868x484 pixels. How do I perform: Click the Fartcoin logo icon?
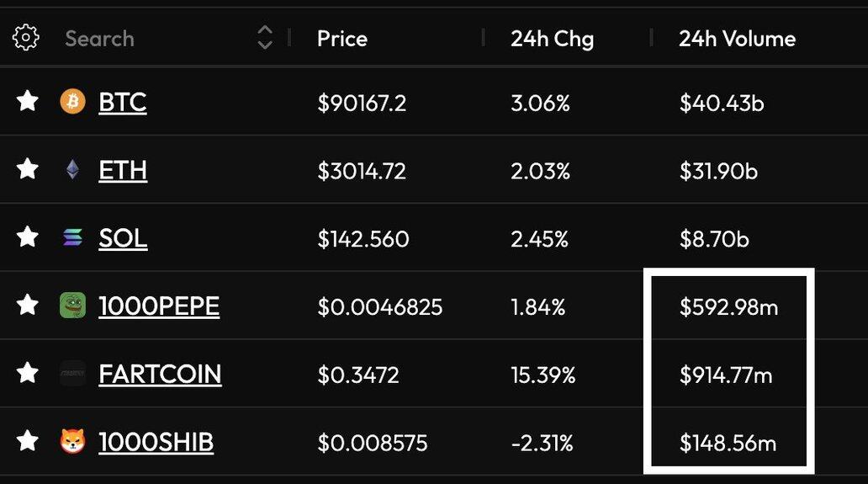tap(73, 374)
